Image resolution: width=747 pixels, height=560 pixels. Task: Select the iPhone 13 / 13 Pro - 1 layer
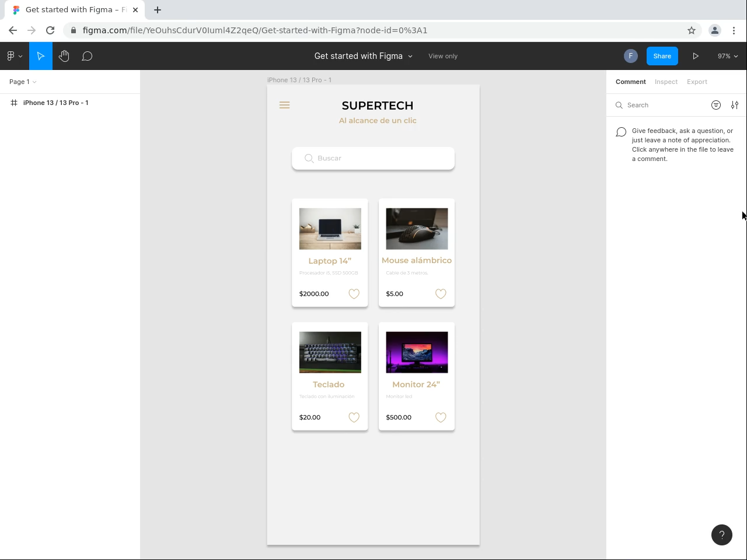pos(70,103)
